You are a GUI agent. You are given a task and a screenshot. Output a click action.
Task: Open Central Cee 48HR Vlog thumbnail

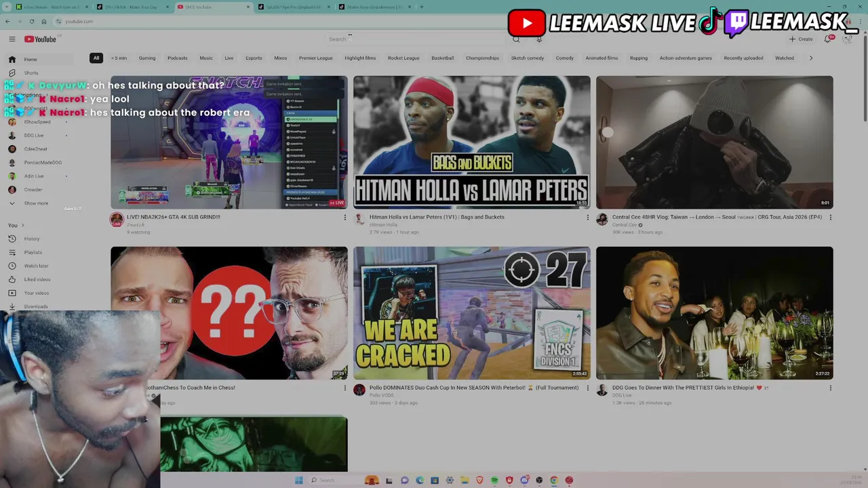(x=715, y=142)
